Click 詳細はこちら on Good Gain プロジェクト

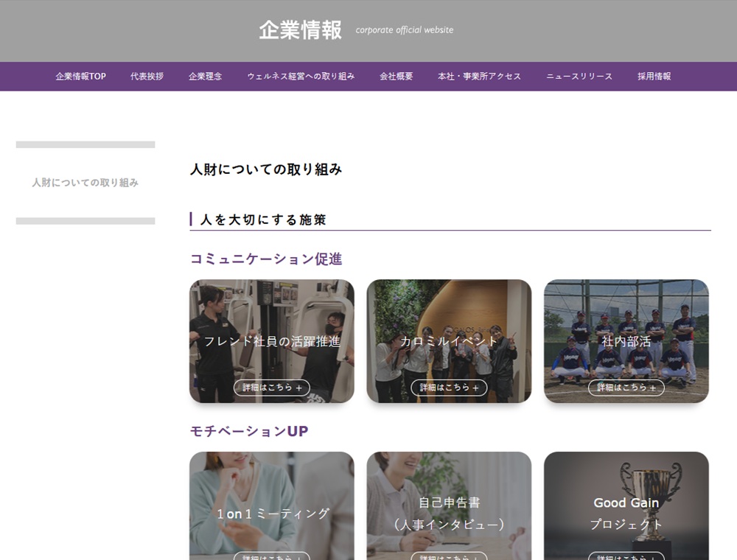[x=627, y=555]
